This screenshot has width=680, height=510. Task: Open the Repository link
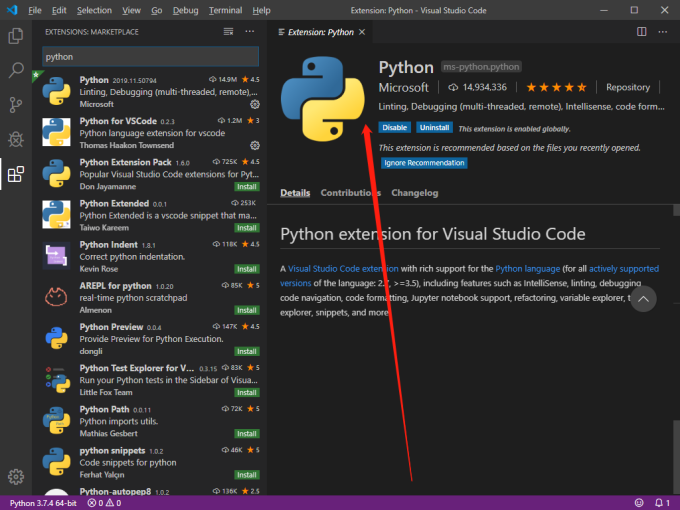coord(628,88)
